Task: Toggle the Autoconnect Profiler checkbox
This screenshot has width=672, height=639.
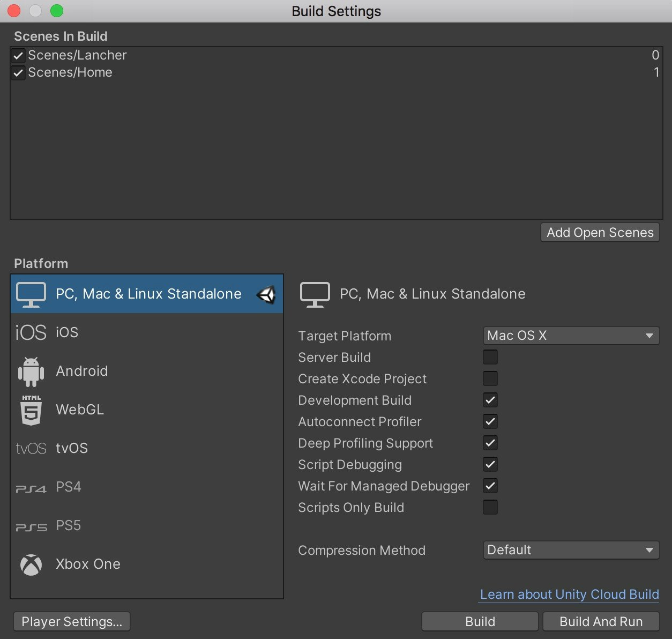Action: click(490, 421)
